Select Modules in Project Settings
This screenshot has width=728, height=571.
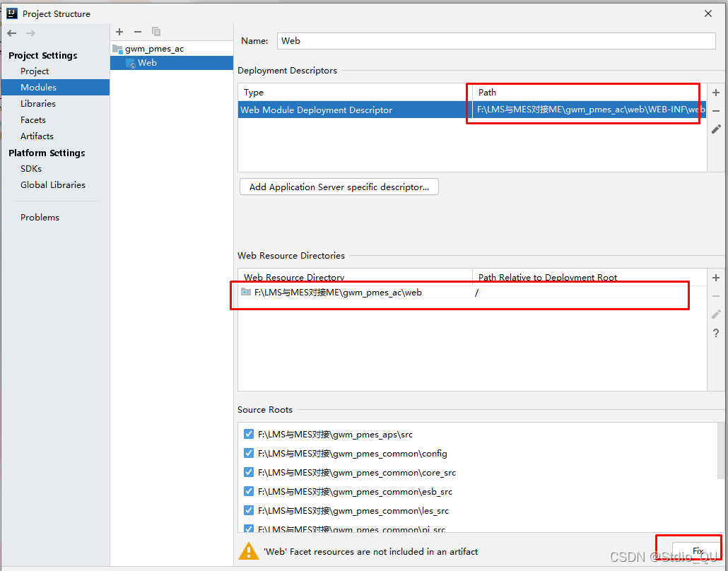click(55, 87)
